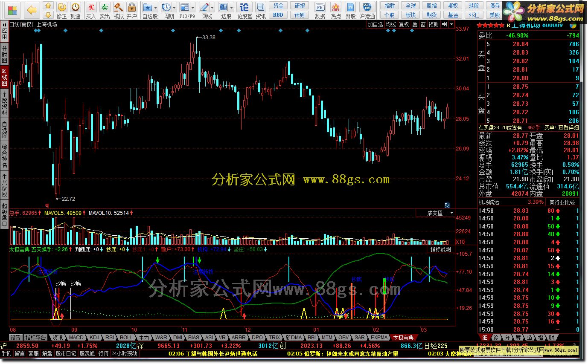Click the F10/F9 info icon
Viewport: 588px width, 364px height.
(185, 7)
